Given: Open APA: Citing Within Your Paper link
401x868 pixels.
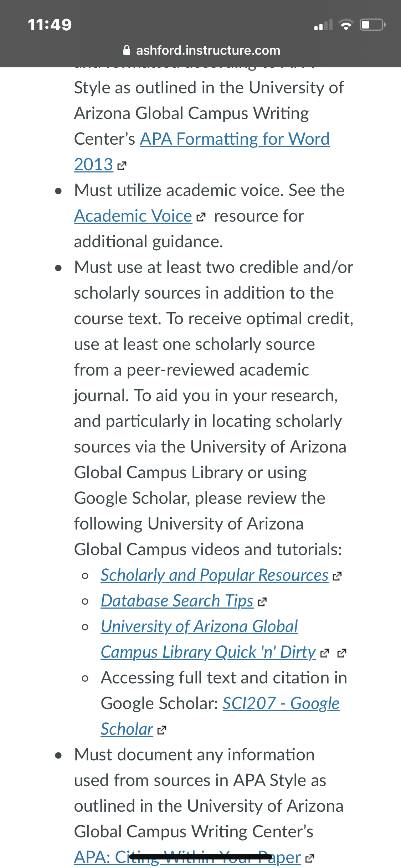Looking at the screenshot, I should [187, 857].
